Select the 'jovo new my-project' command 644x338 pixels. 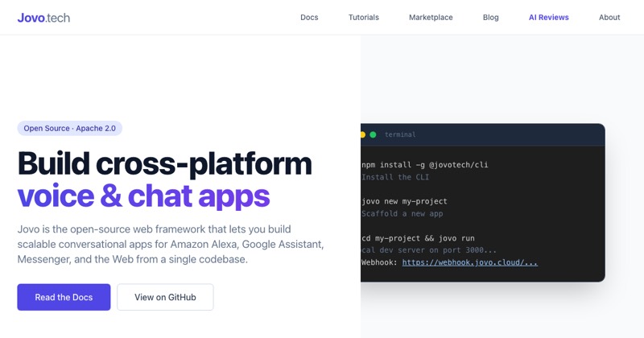(404, 201)
